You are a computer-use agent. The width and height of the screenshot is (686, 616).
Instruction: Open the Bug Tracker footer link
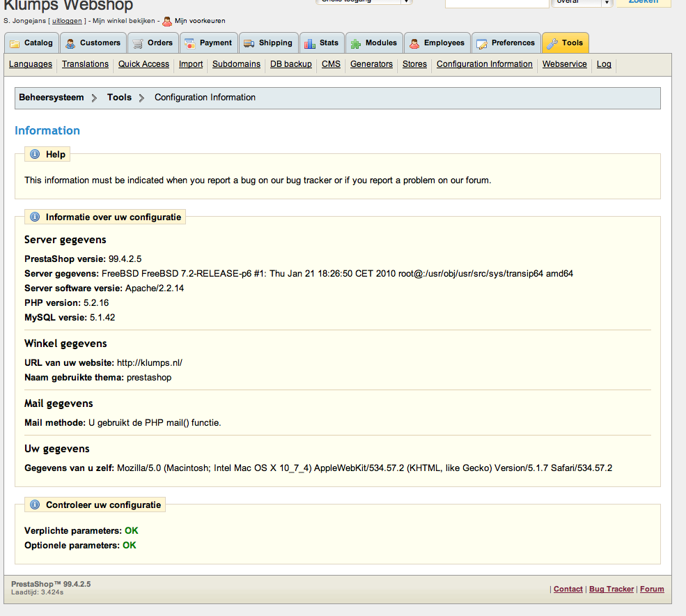pyautogui.click(x=611, y=589)
